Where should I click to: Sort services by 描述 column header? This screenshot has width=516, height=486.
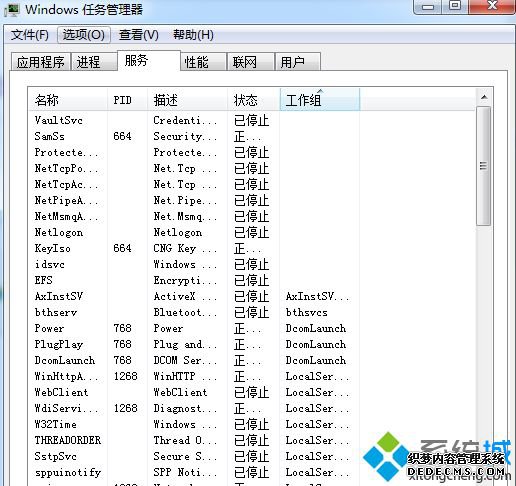coord(187,100)
